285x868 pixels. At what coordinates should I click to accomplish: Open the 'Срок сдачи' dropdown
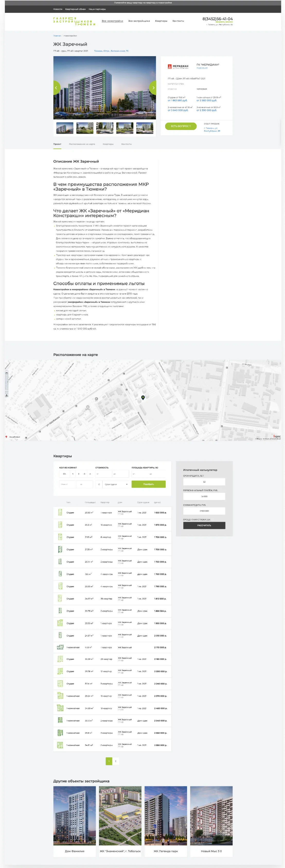[116, 484]
